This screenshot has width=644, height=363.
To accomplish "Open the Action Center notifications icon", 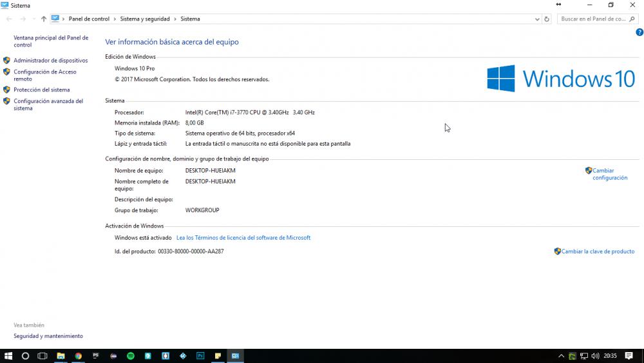I will (x=629, y=356).
